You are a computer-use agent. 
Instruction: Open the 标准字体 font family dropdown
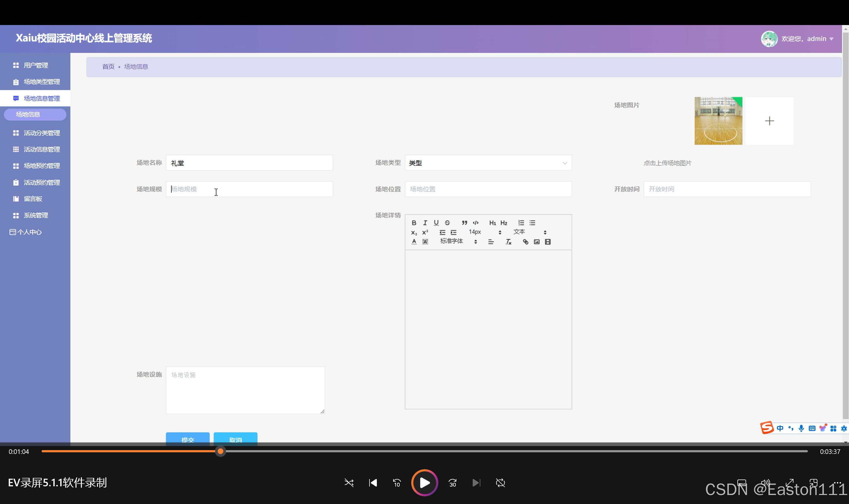click(459, 241)
